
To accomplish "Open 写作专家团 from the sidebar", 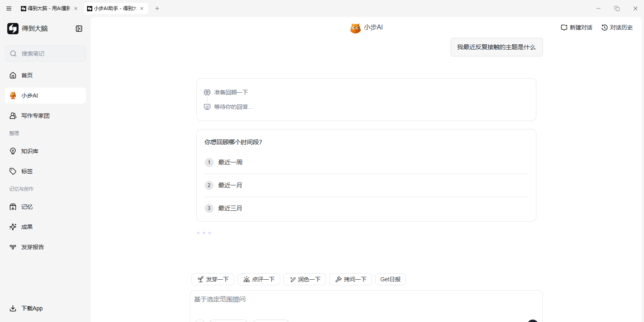I will pyautogui.click(x=45, y=116).
